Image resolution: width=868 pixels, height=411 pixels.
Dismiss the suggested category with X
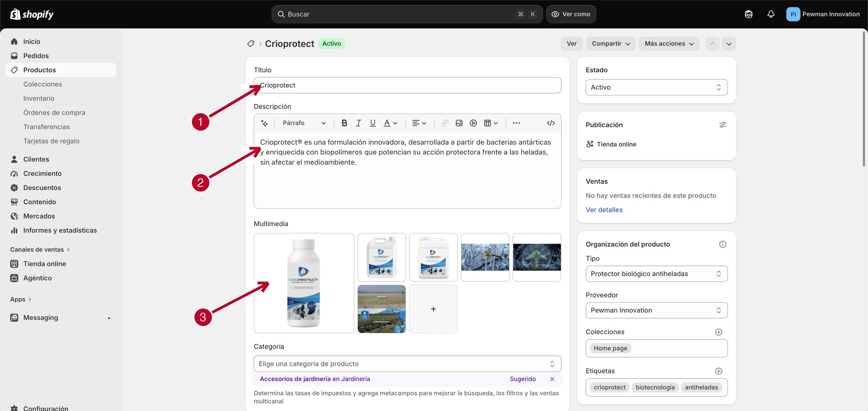[x=552, y=379]
